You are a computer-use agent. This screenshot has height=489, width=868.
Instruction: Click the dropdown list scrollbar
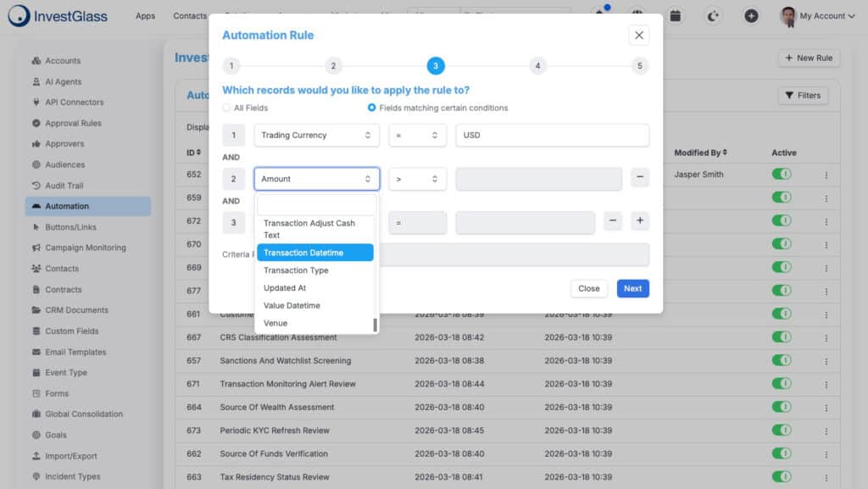[x=376, y=325]
